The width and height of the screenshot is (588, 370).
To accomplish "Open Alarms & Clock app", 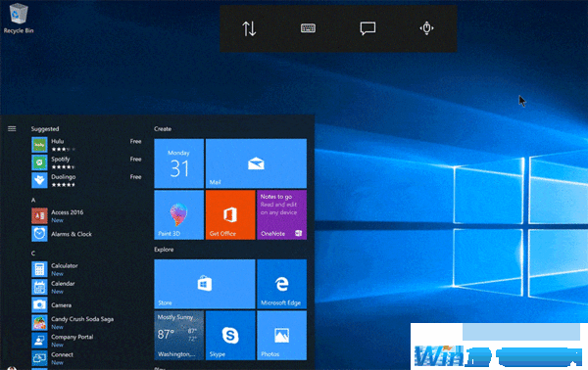I will 86,234.
